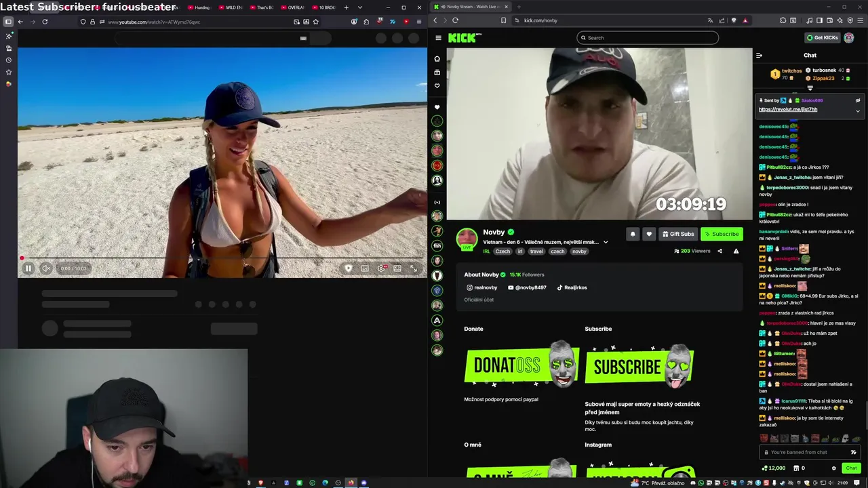Click the Kick logo home link

click(x=465, y=38)
